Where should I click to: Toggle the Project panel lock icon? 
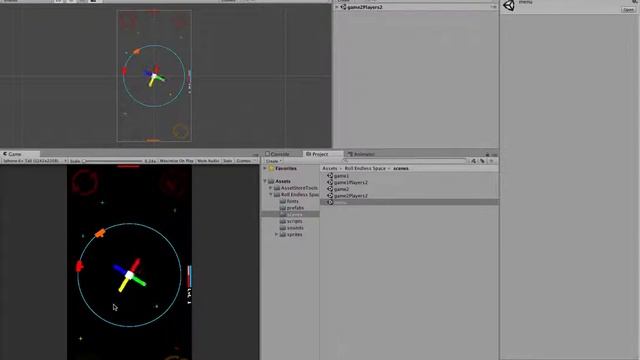[487, 154]
